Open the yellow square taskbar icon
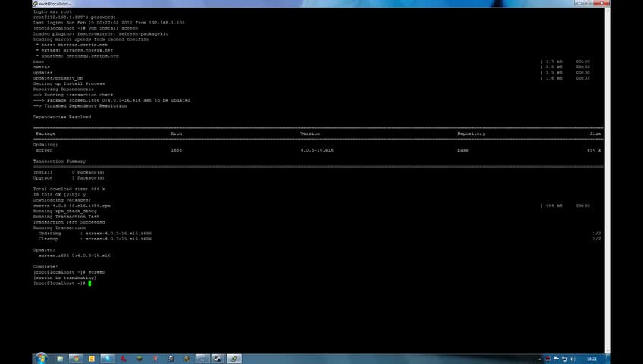The image size is (643, 364). tap(92, 359)
